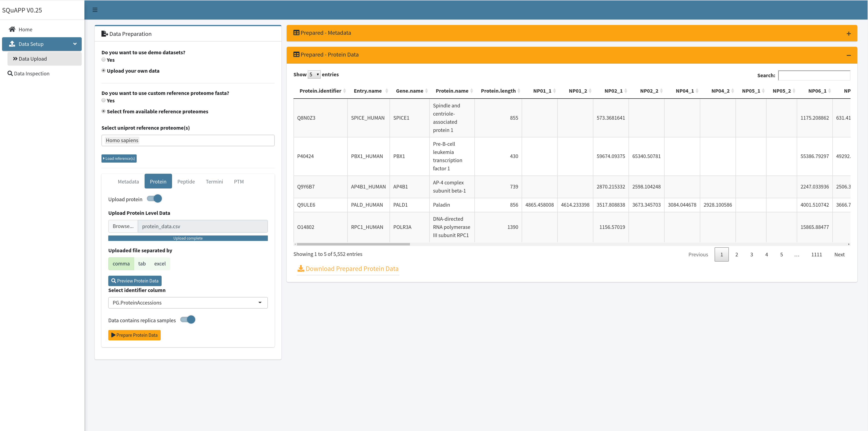This screenshot has height=431, width=868.
Task: Collapse Prepared - Protein Data with minus icon
Action: [x=848, y=55]
